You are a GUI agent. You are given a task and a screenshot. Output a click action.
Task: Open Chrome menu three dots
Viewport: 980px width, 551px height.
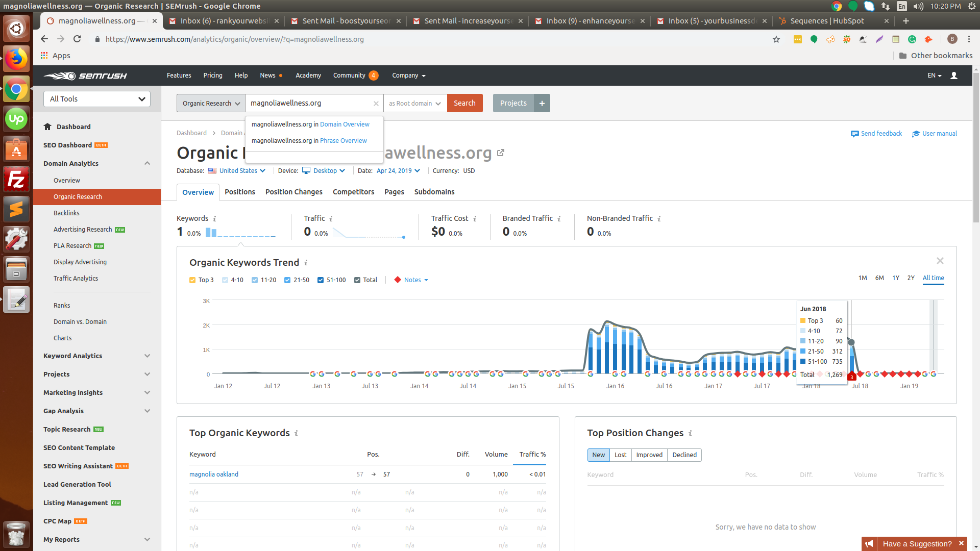969,39
